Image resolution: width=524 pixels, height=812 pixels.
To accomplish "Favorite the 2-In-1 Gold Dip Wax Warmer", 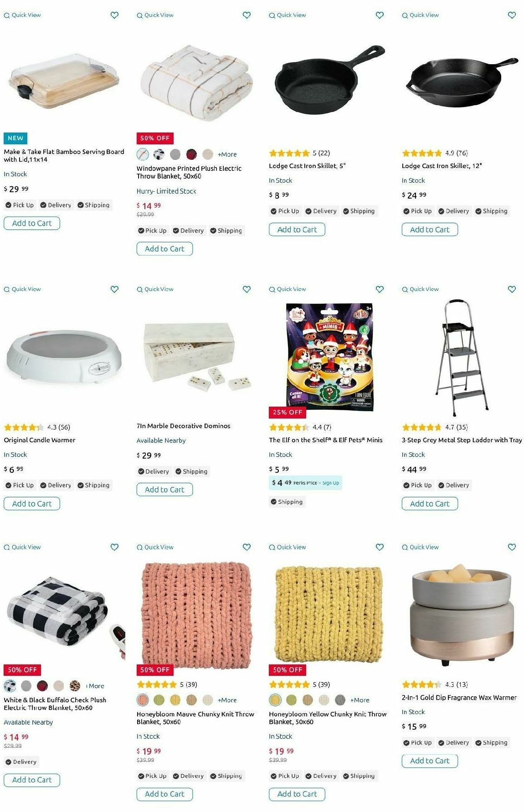I will coord(512,547).
